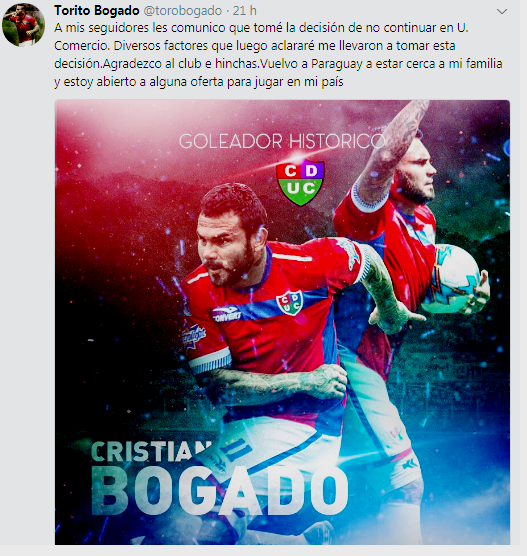527x556 pixels.
Task: Open the tweet's 21 h timestamp
Action: (245, 11)
